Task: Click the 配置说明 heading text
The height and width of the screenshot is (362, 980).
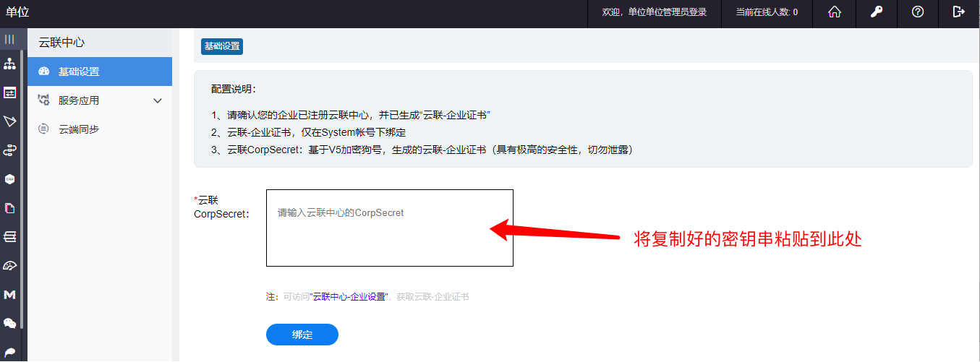Action: click(233, 90)
